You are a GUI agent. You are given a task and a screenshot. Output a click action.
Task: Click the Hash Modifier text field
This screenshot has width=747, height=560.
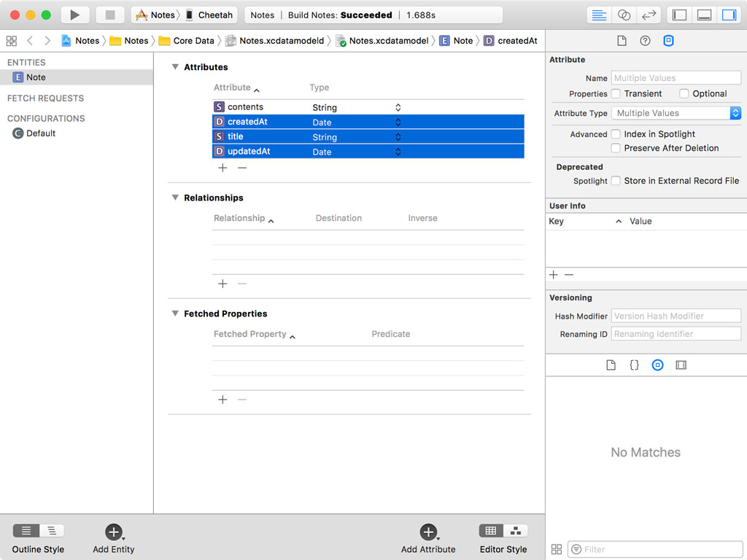(x=676, y=316)
